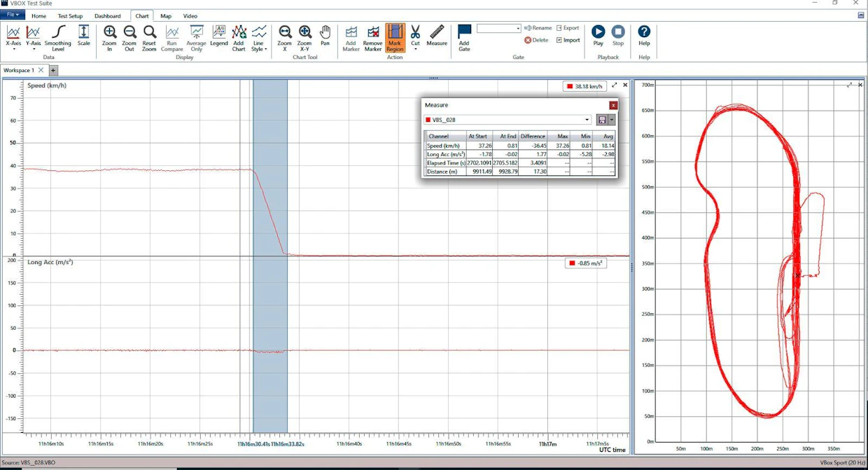Viewport: 868px width, 470px height.
Task: Select the Pan hand tool
Action: (325, 36)
